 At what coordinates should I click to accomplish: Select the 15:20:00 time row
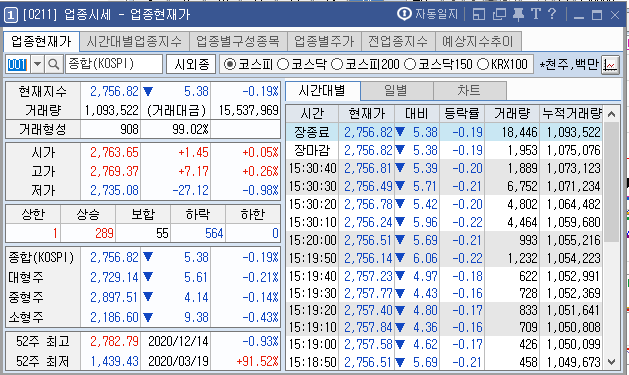444,240
